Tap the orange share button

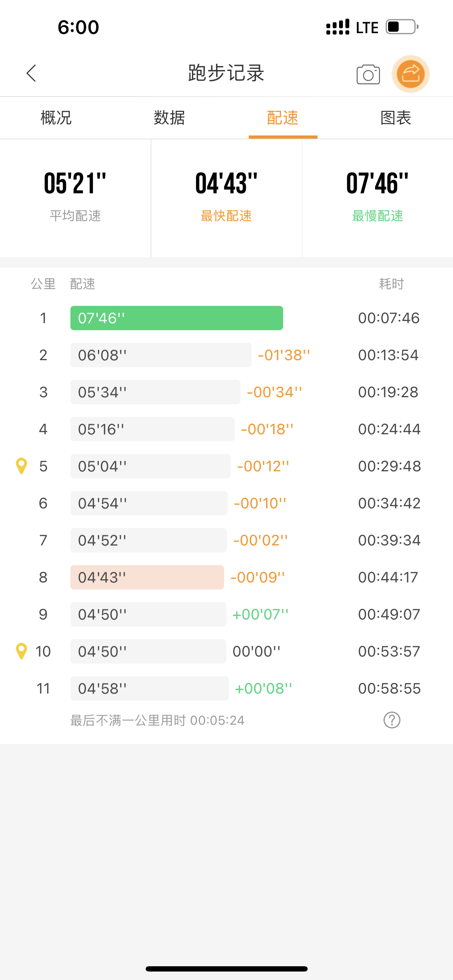coord(410,74)
